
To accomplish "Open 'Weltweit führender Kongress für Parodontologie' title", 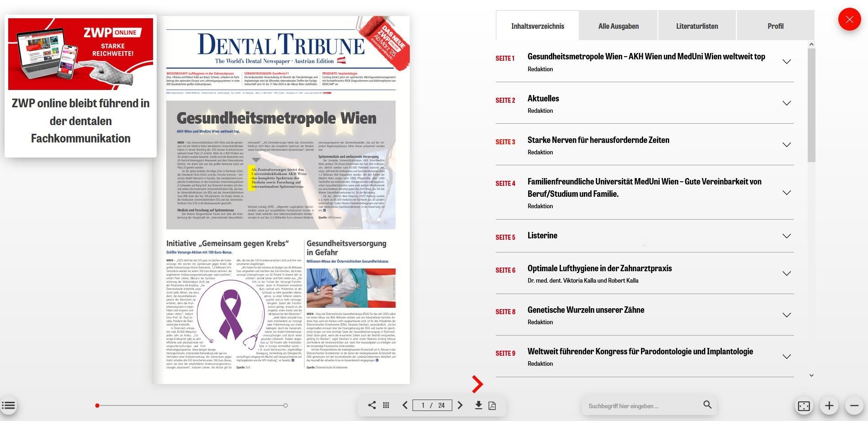I will 640,351.
